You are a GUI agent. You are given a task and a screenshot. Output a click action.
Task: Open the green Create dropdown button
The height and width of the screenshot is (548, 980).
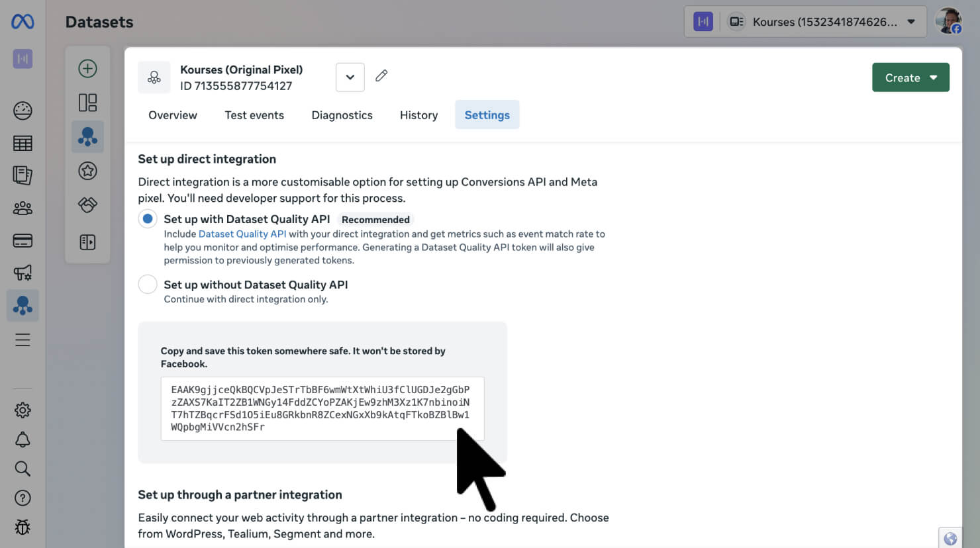[910, 77]
